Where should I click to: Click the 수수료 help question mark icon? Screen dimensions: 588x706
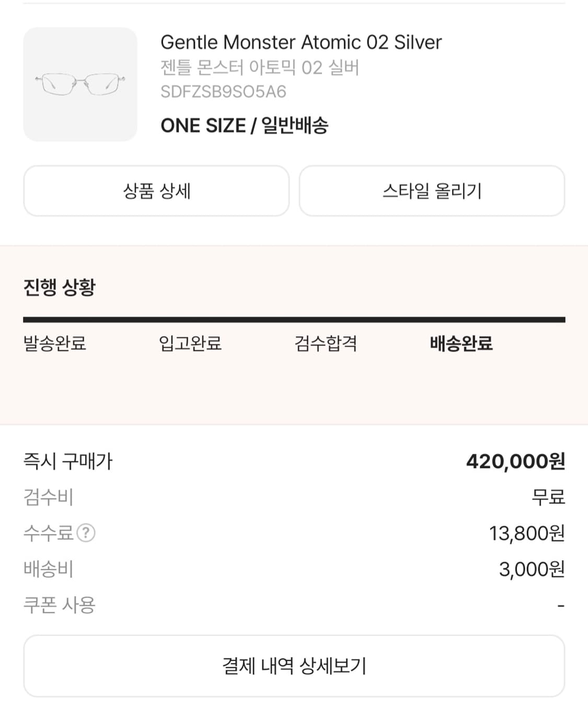(x=86, y=533)
